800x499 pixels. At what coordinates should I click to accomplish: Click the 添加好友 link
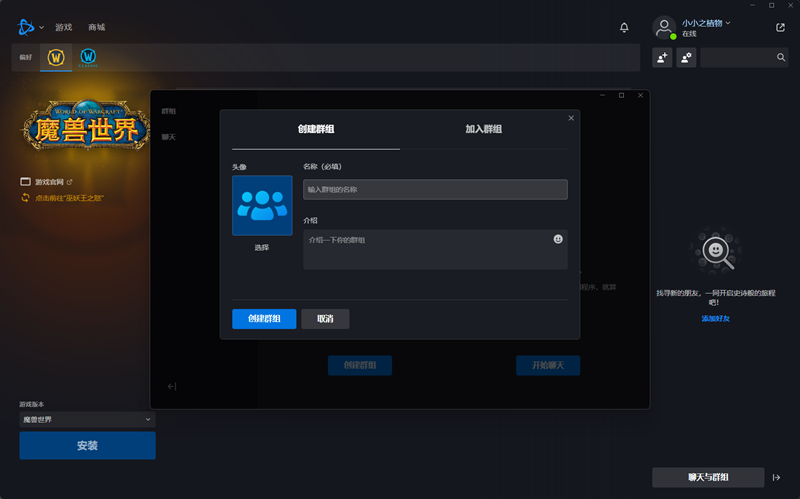(x=715, y=318)
